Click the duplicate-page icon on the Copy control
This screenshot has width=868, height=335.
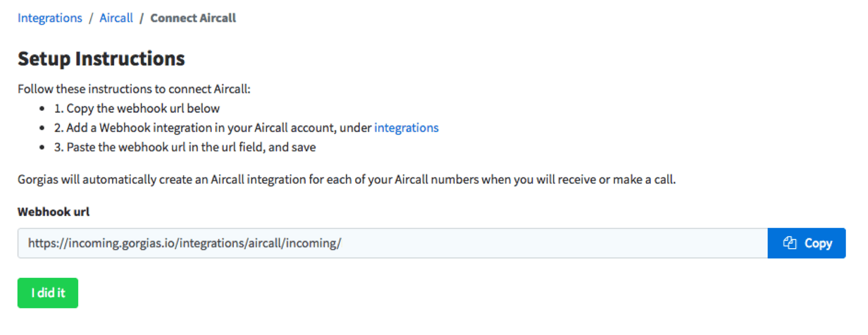(x=791, y=243)
